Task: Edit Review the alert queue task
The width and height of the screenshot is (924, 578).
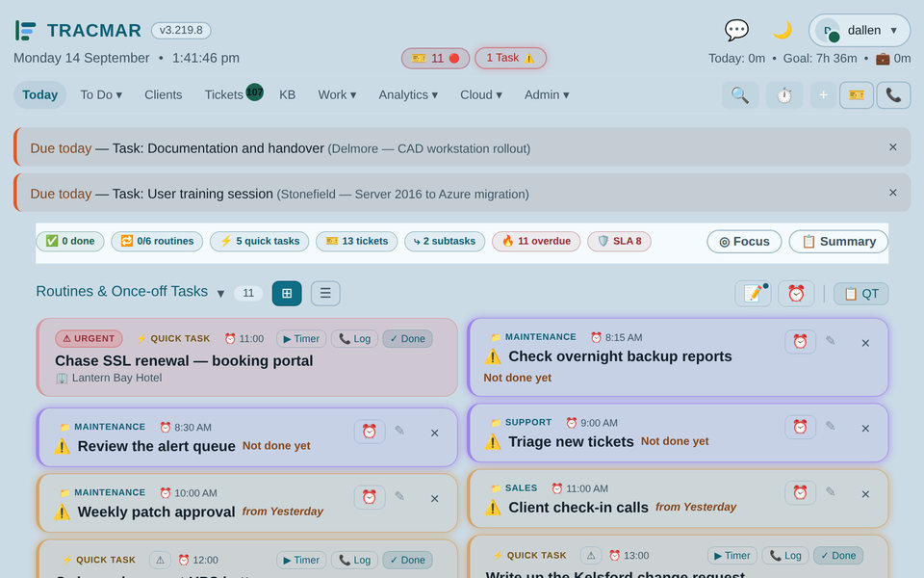Action: (399, 432)
